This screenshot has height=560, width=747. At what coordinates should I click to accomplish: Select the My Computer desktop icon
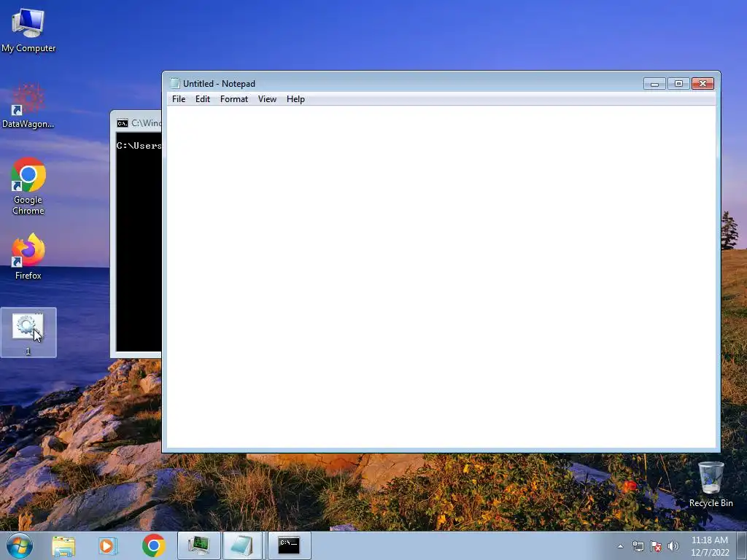pyautogui.click(x=28, y=30)
